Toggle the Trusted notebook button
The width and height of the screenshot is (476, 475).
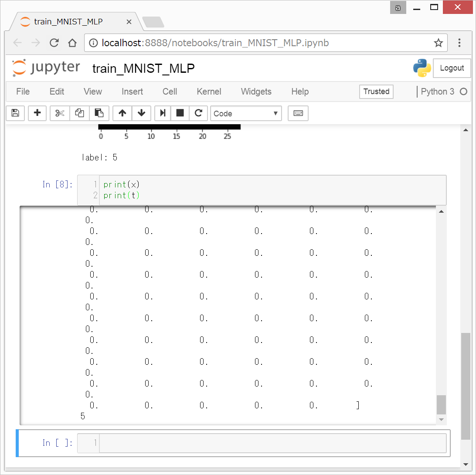[x=376, y=92]
